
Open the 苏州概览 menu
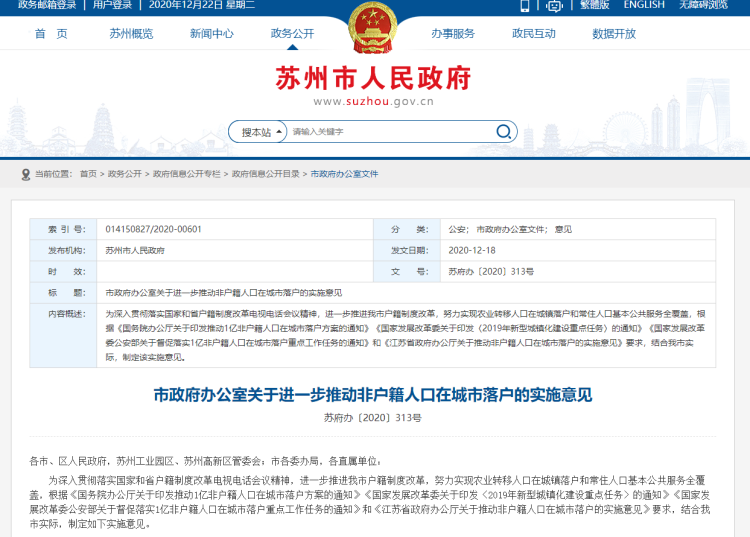click(131, 34)
